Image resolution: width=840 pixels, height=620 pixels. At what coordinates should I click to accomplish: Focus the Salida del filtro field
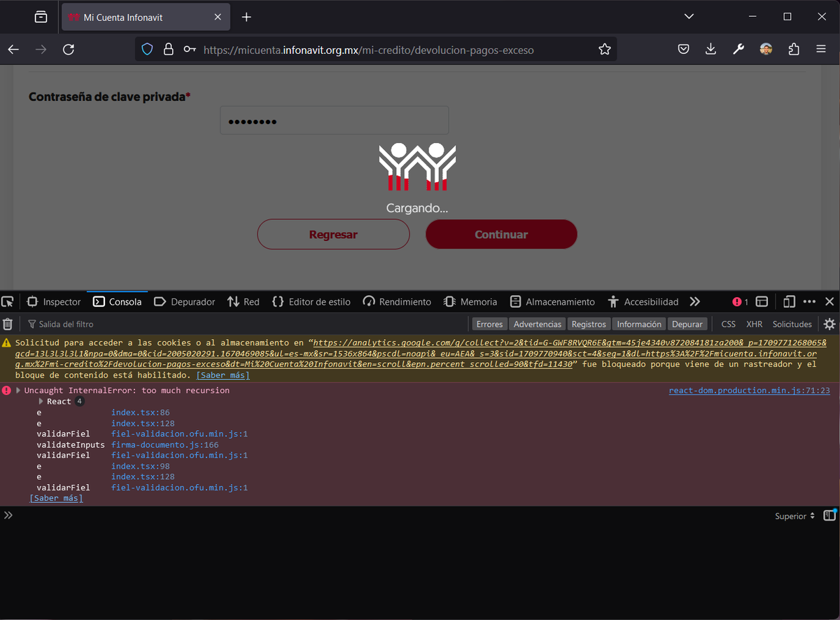click(x=245, y=324)
